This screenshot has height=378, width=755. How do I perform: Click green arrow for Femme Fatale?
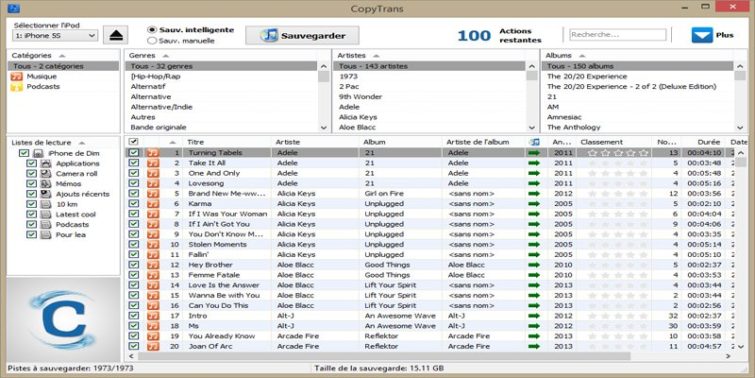tap(534, 275)
